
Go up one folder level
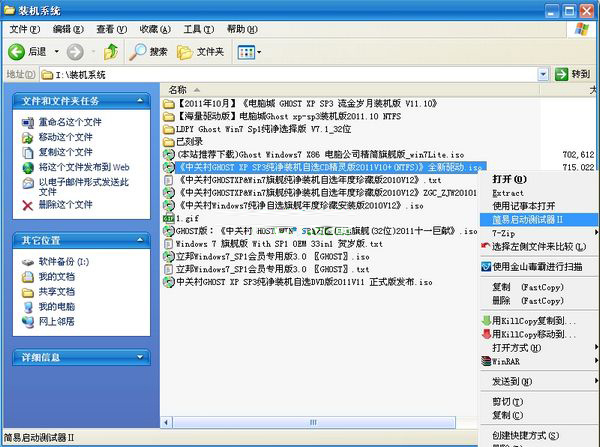(111, 52)
